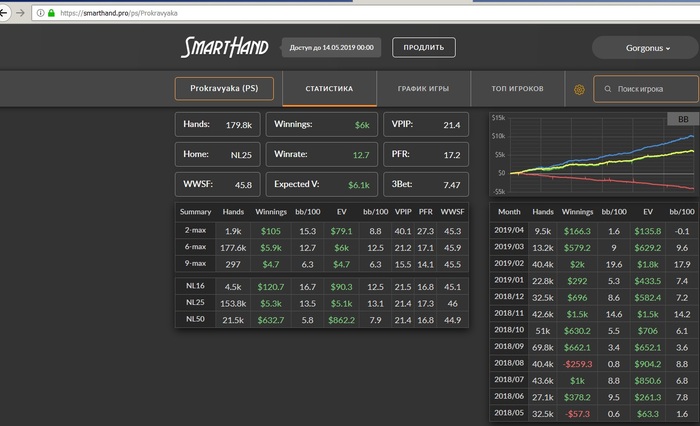Click the 2018/09 month row
The image size is (700, 426).
tap(595, 347)
